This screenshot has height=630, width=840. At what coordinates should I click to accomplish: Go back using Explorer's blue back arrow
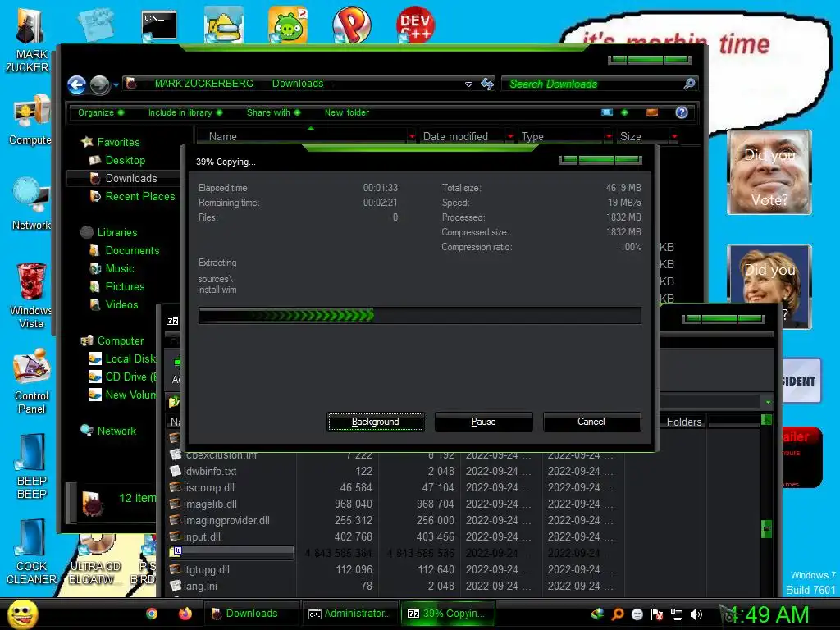click(76, 84)
